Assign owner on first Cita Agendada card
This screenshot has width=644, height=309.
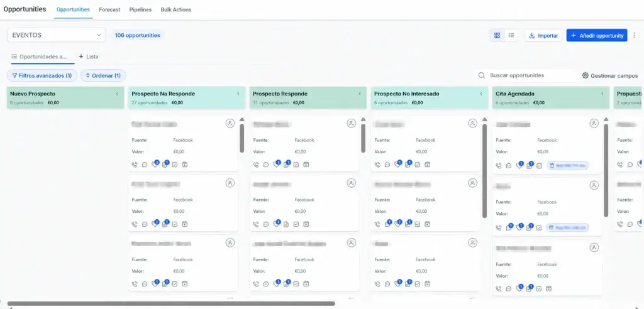[x=594, y=123]
